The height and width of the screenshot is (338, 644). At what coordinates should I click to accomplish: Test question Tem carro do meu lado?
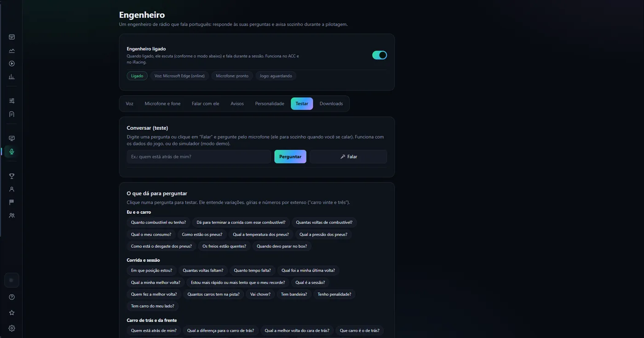pos(153,307)
